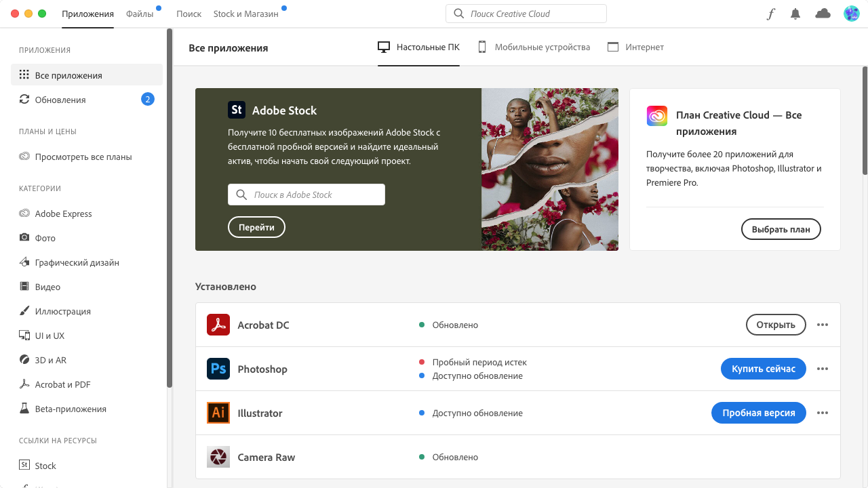Switch to the Discover top tab
The image size is (868, 488).
click(189, 14)
